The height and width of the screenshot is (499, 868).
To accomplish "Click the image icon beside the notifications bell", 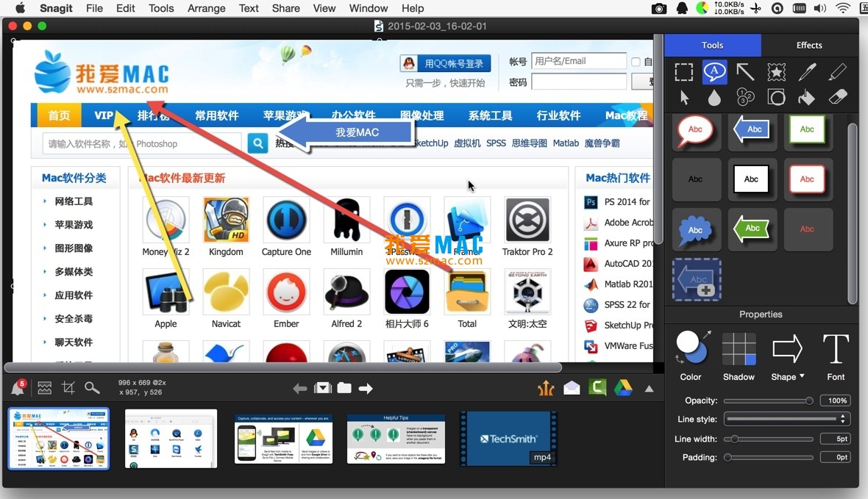I will point(45,388).
